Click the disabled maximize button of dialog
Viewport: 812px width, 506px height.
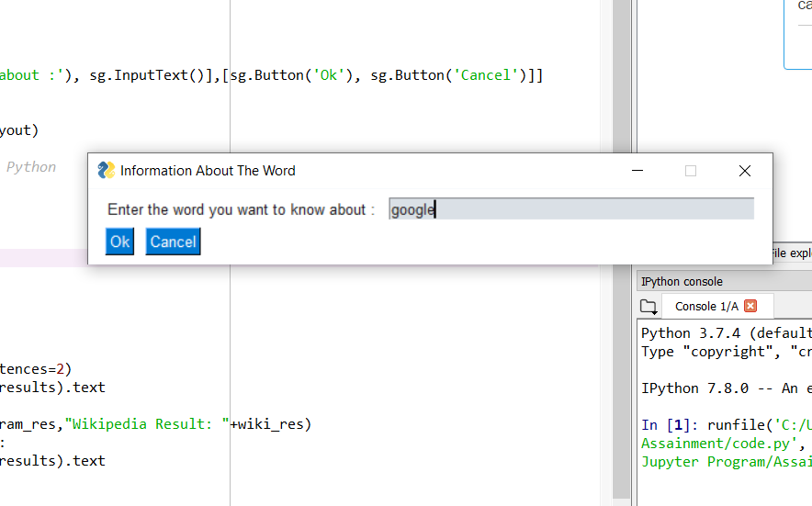pyautogui.click(x=691, y=171)
